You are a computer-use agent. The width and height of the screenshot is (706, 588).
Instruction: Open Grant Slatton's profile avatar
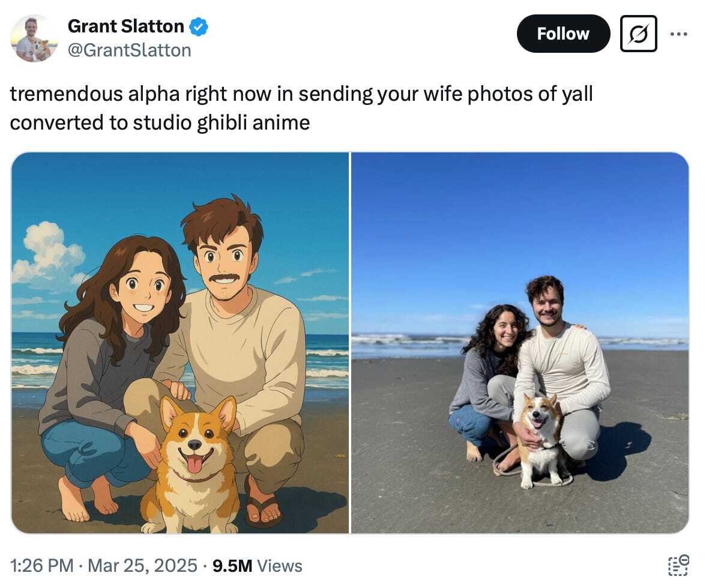34,38
